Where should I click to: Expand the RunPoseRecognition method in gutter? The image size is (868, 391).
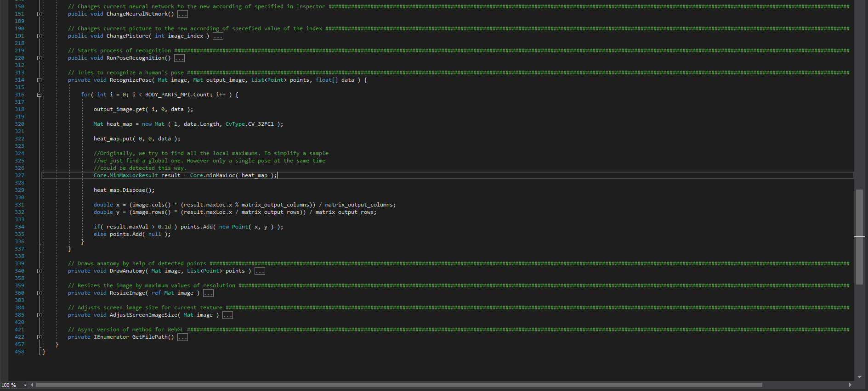[39, 58]
